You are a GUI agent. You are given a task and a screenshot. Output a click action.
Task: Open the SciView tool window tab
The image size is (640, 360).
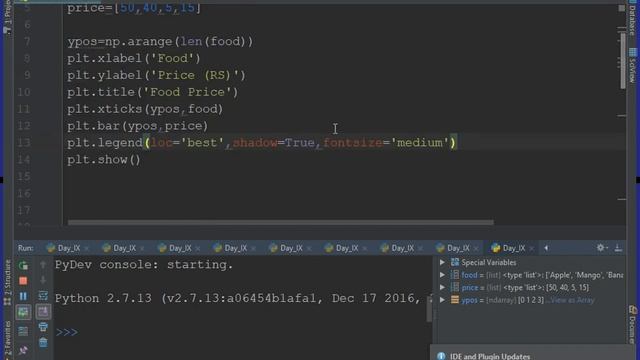pos(633,65)
